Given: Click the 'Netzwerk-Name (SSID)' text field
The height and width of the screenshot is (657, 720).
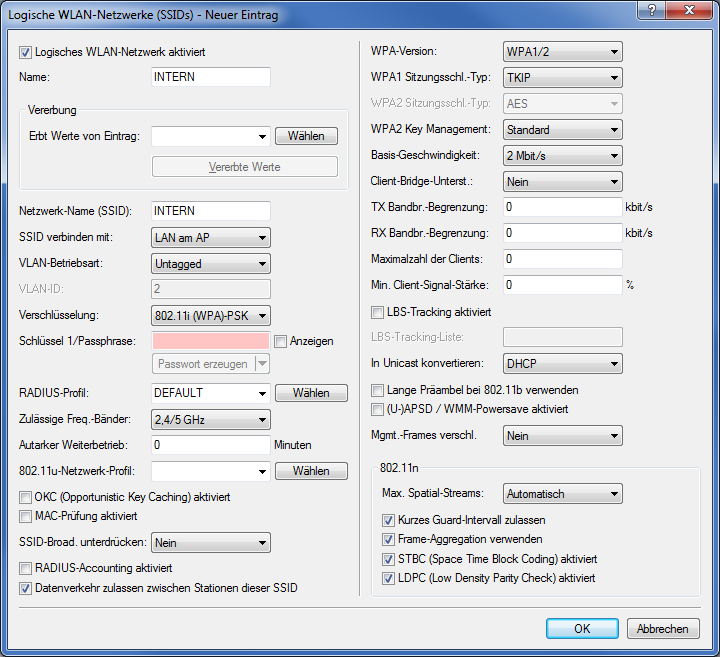Looking at the screenshot, I should pos(210,211).
